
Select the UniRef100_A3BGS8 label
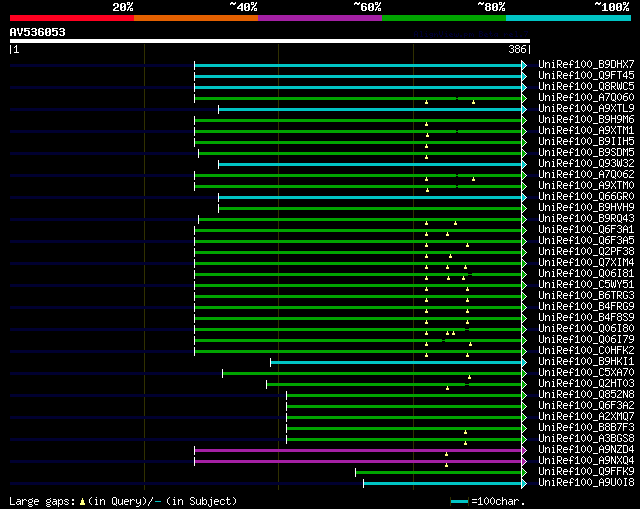(586, 439)
